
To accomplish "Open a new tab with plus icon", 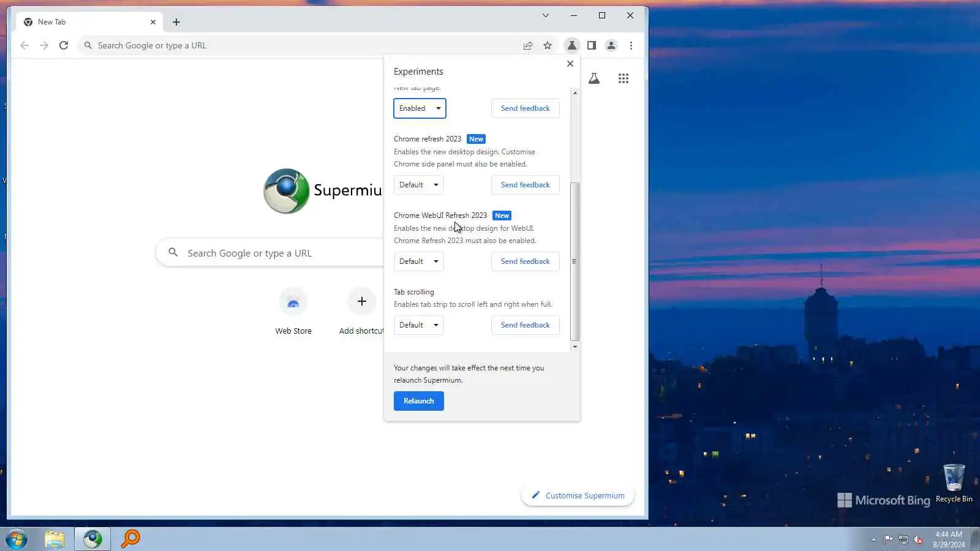I will coord(176,22).
